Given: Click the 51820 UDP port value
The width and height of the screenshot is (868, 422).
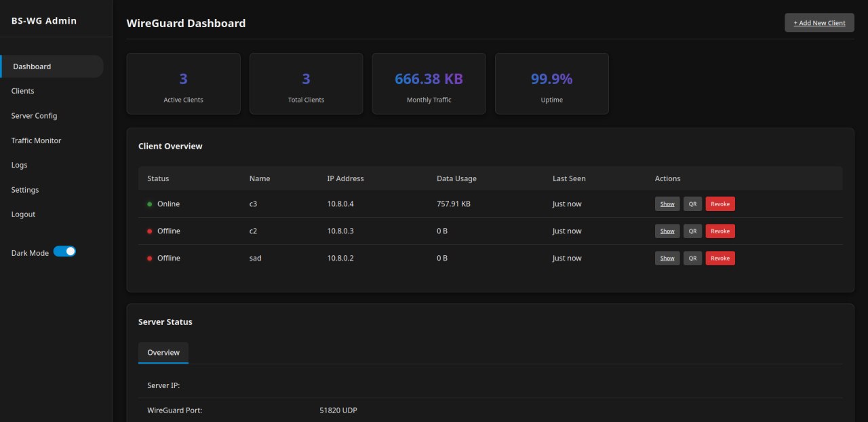Looking at the screenshot, I should click(x=339, y=410).
